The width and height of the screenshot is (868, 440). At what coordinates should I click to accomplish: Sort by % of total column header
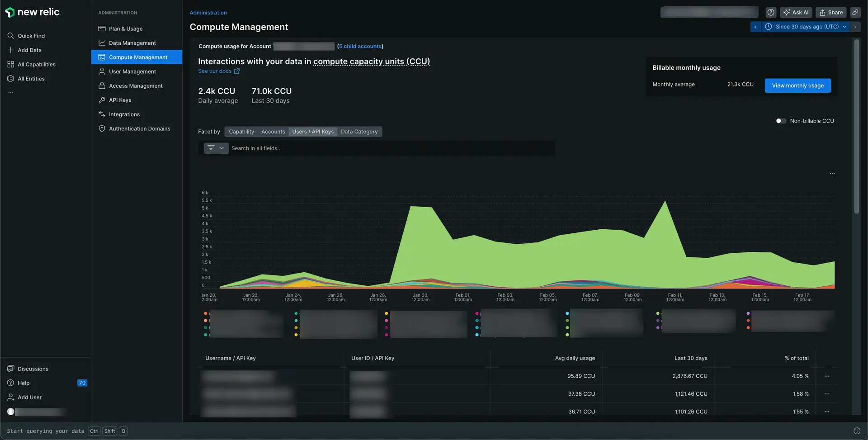click(797, 358)
